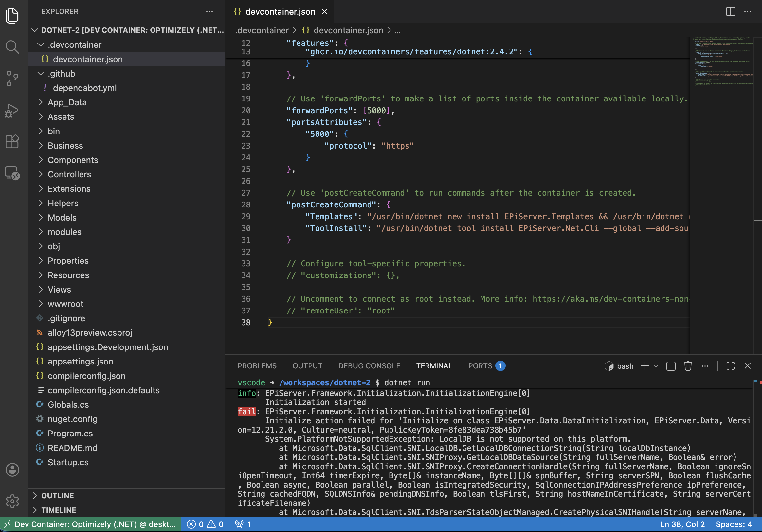
Task: Maximize the terminal panel
Action: [x=730, y=366]
